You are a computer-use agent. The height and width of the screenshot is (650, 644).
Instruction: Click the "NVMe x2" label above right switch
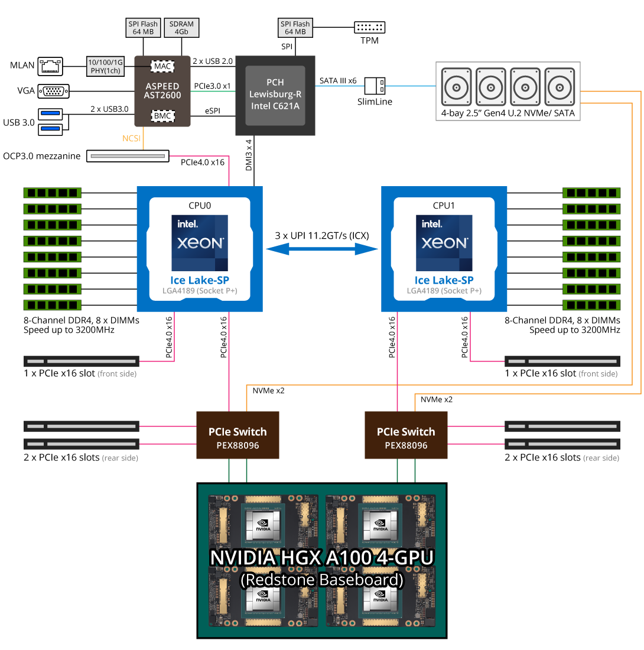pyautogui.click(x=437, y=399)
